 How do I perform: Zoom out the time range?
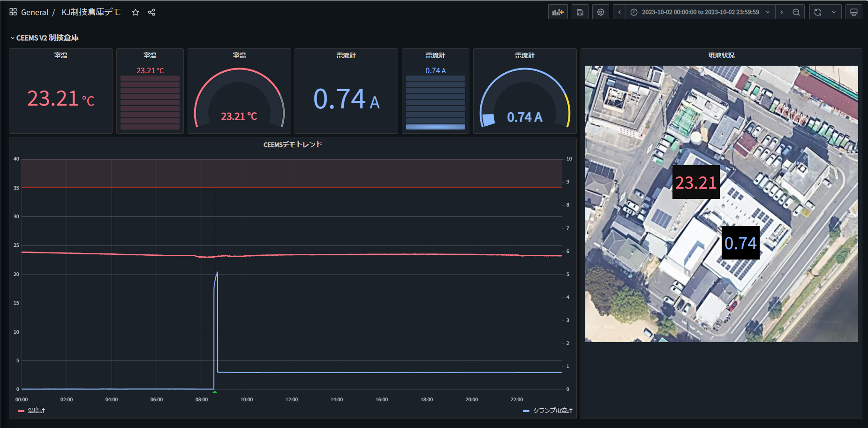pos(796,12)
